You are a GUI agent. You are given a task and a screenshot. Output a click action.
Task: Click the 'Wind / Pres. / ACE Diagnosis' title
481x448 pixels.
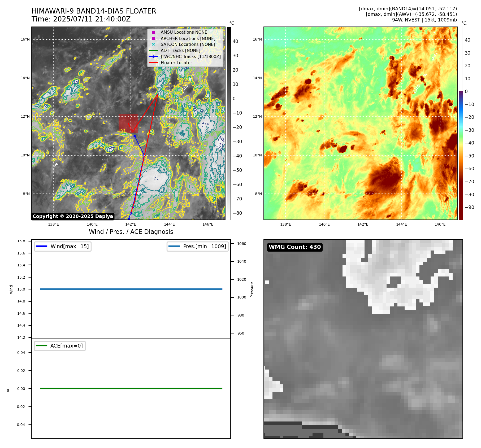131,232
